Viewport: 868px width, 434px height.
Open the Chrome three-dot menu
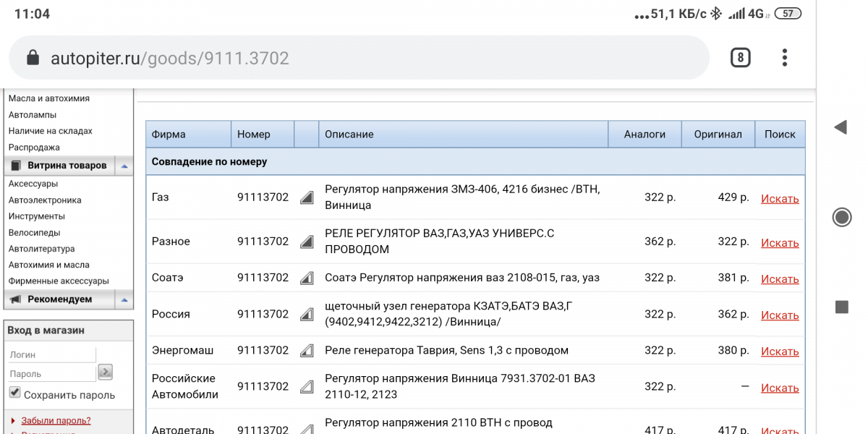tap(785, 58)
